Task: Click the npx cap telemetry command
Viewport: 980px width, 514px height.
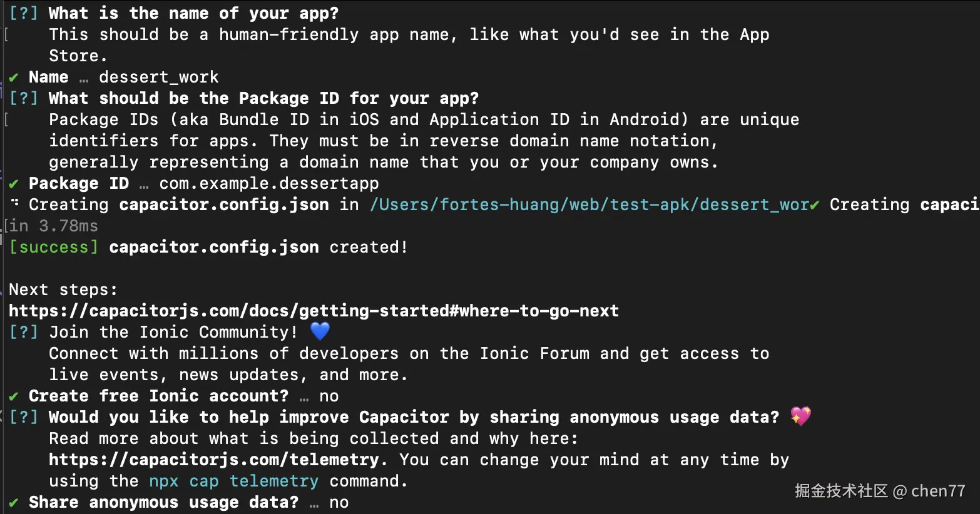Action: point(233,481)
